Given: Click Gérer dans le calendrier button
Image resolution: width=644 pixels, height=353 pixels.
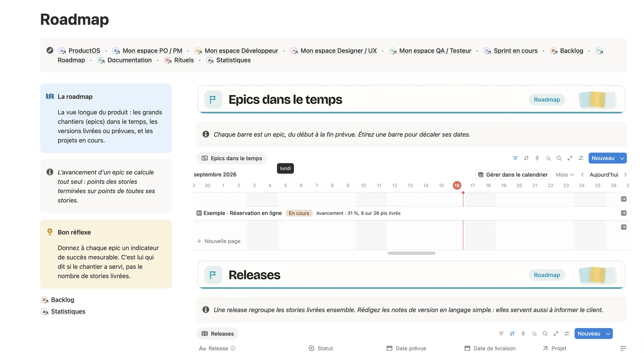Looking at the screenshot, I should tap(513, 175).
